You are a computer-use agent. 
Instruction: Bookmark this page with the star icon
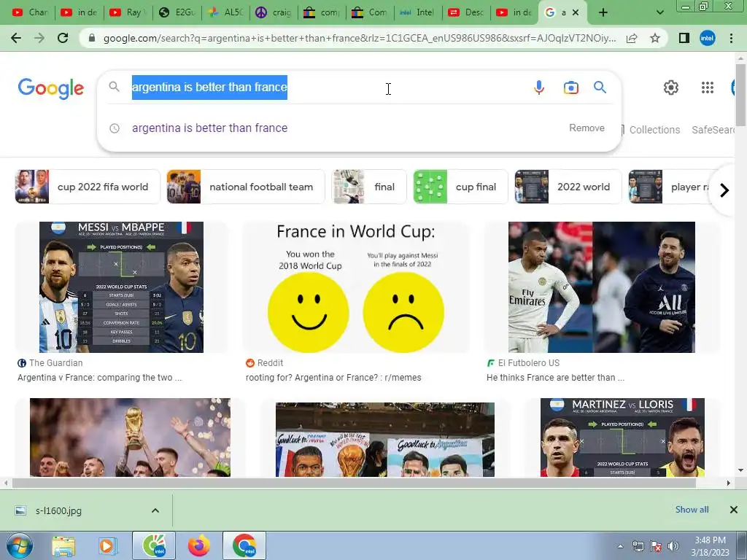655,38
